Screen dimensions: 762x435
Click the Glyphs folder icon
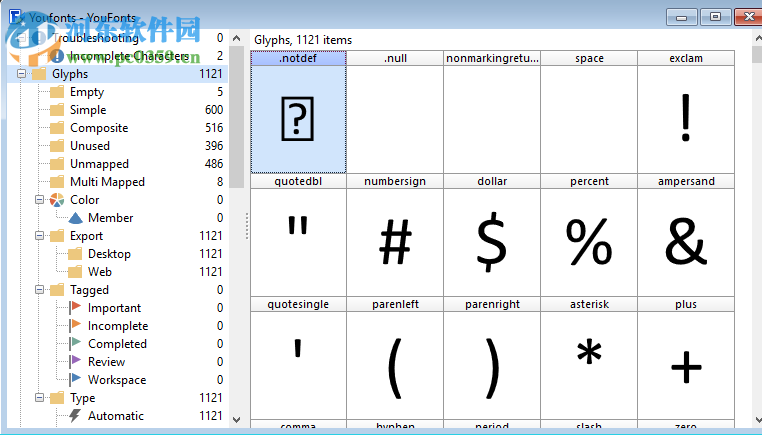39,74
